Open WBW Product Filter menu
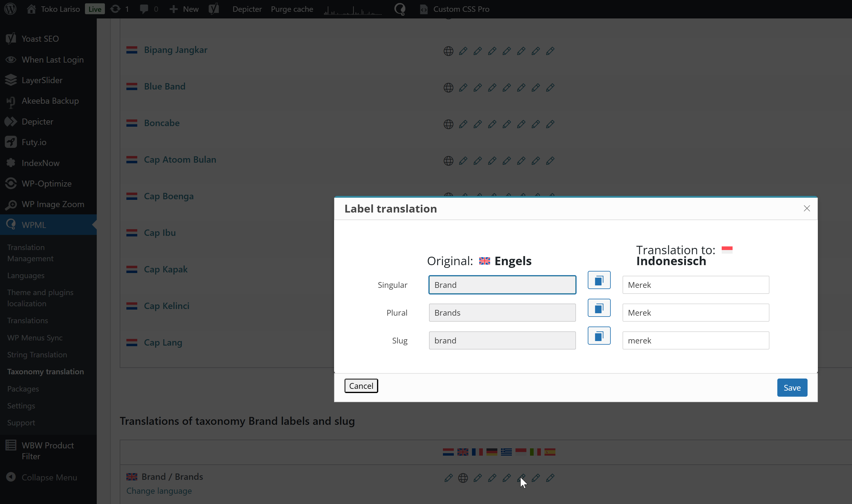852x504 pixels. pos(48,451)
